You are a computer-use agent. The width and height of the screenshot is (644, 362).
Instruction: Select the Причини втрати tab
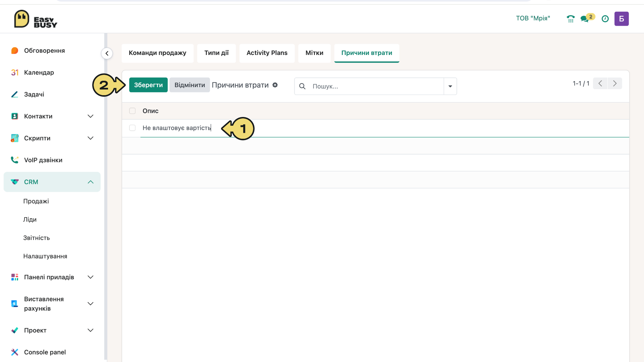click(x=367, y=53)
